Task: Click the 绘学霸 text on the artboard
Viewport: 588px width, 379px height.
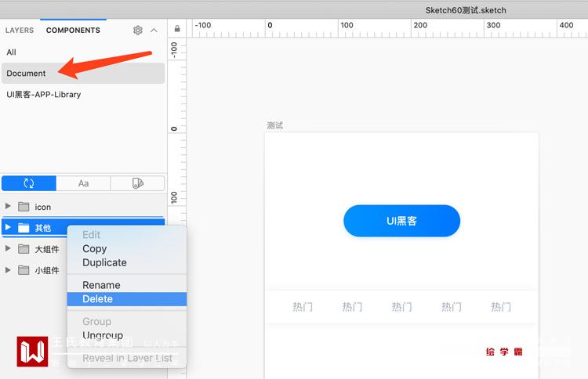Action: tap(504, 352)
